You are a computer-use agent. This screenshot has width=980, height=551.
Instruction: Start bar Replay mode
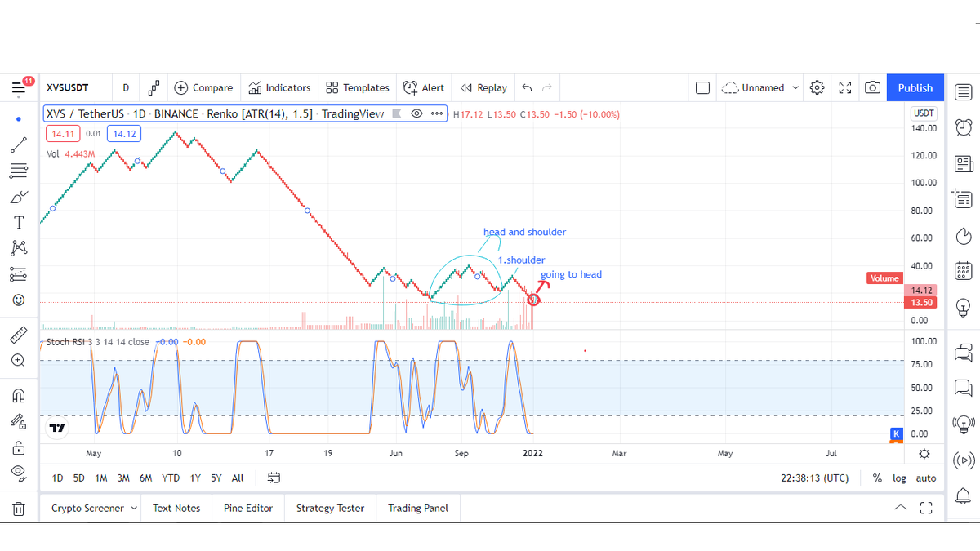483,87
